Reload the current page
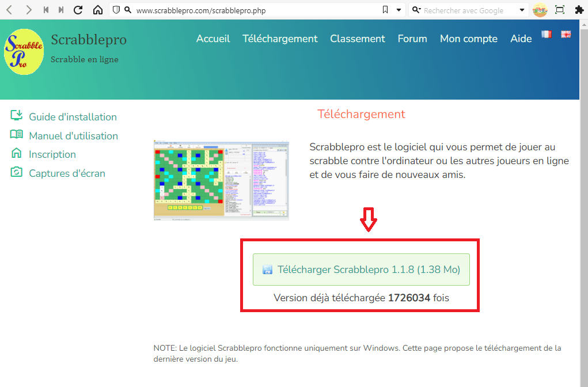Viewport: 588px width, 387px height. (x=78, y=10)
